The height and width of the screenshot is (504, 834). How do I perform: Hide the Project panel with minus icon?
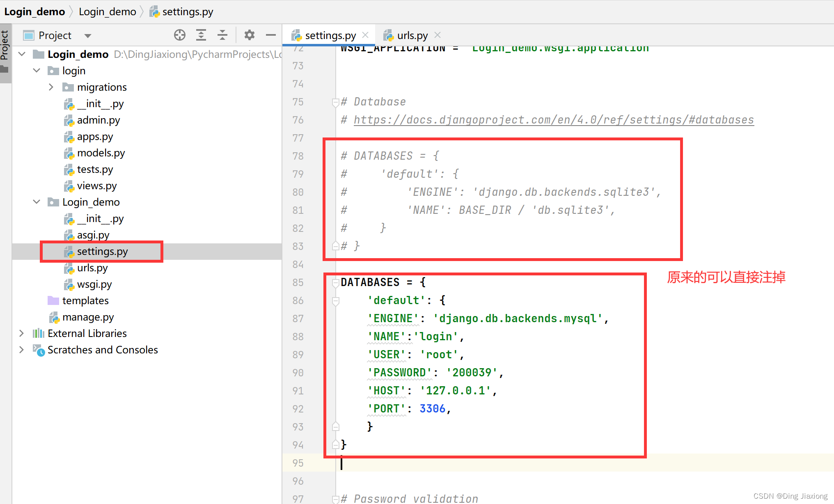[x=270, y=35]
